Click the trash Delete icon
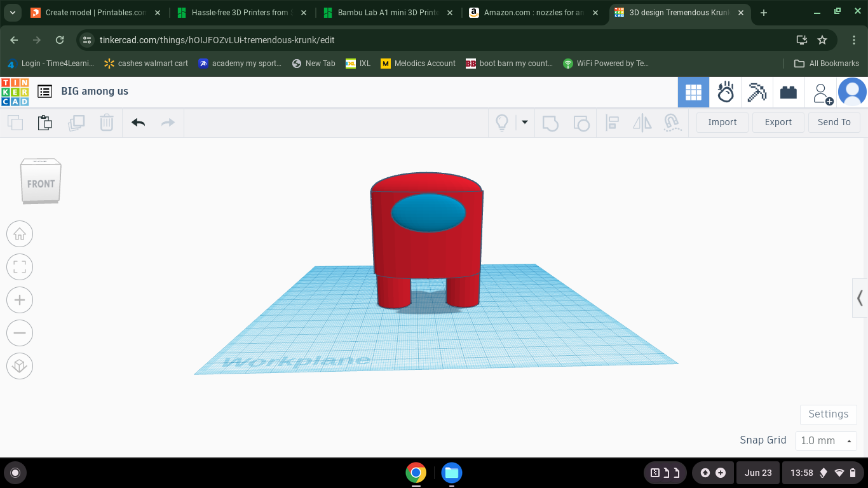 click(107, 123)
